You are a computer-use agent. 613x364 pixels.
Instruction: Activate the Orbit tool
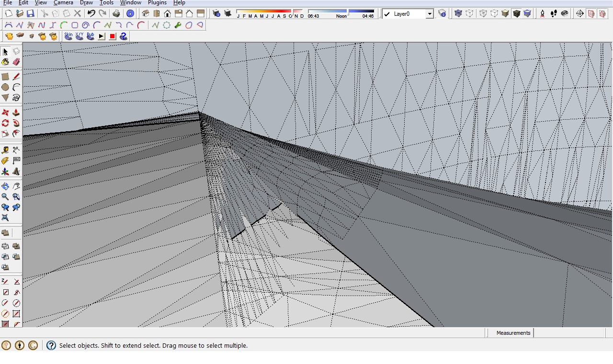click(5, 186)
